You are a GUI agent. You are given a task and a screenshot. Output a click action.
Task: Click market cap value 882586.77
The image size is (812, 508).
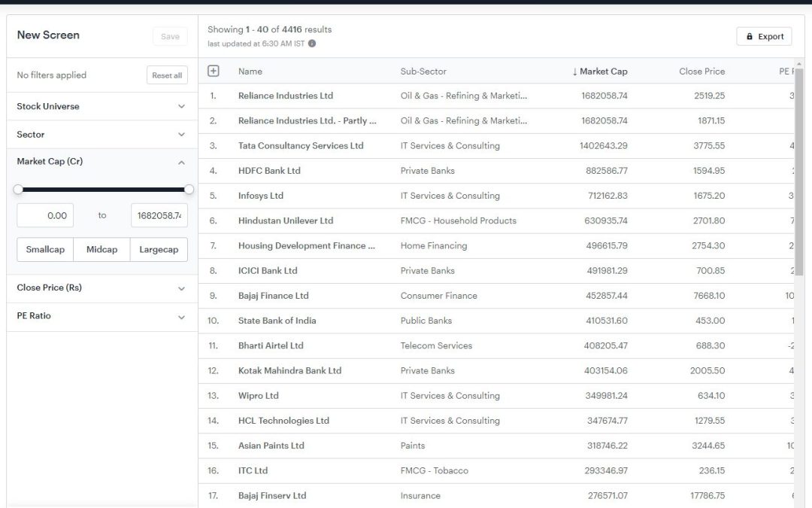pos(607,171)
